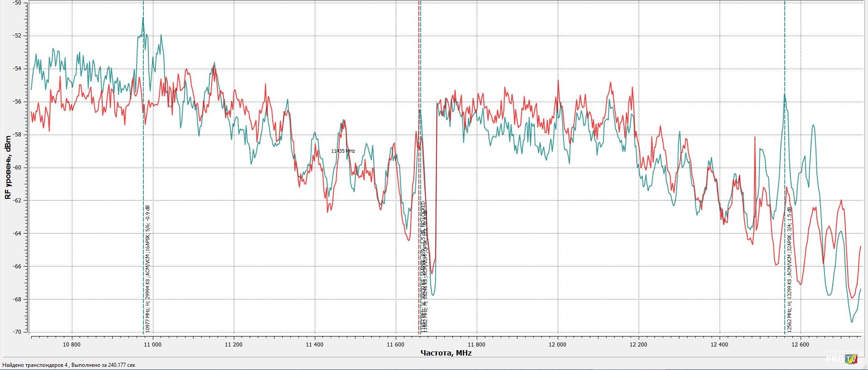Click the 12 600 tick label on frequency axis
868x370 pixels.
tap(801, 344)
